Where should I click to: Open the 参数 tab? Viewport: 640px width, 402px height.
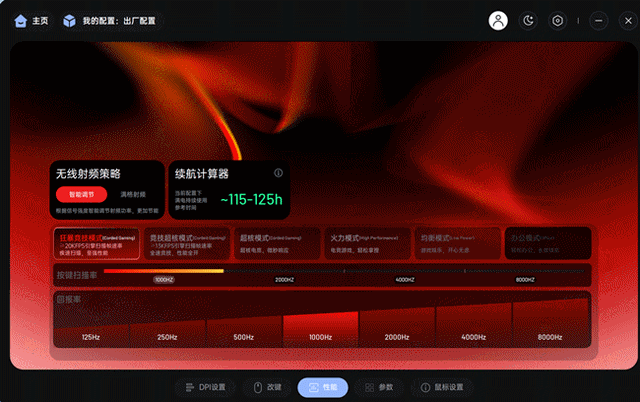point(380,387)
